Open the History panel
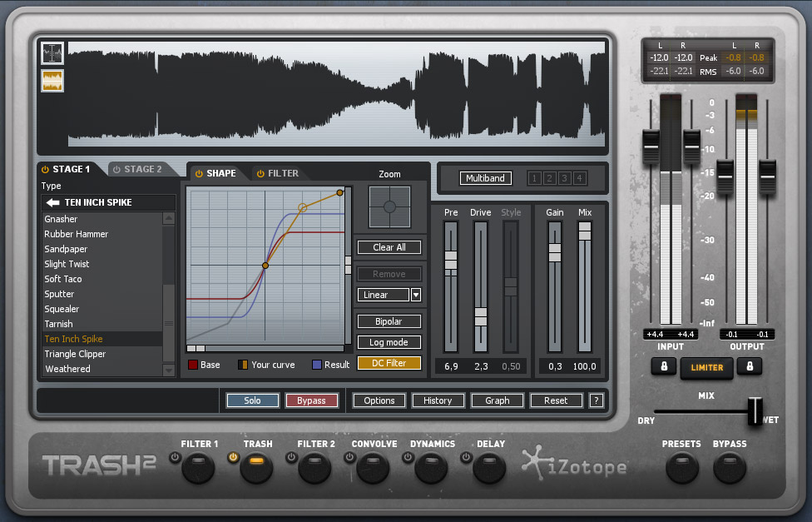 438,400
